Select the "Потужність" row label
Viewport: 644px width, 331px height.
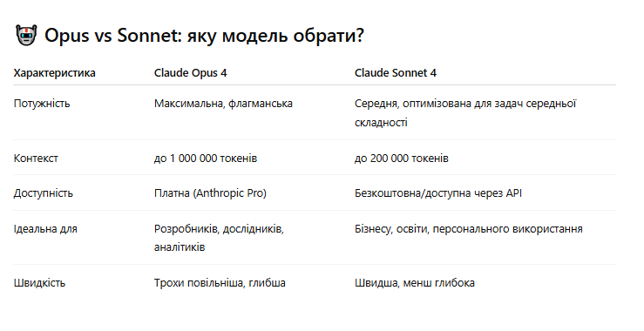(x=42, y=104)
